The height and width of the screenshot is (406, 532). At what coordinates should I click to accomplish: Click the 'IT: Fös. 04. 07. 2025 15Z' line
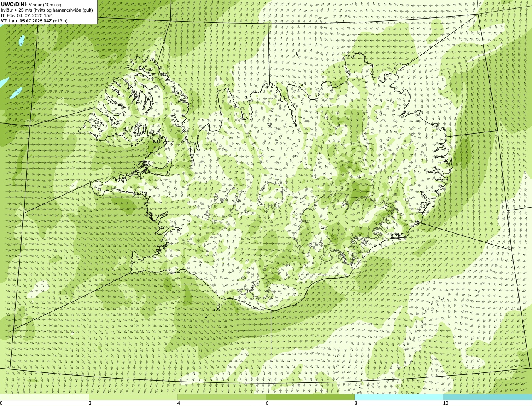[x=26, y=15]
